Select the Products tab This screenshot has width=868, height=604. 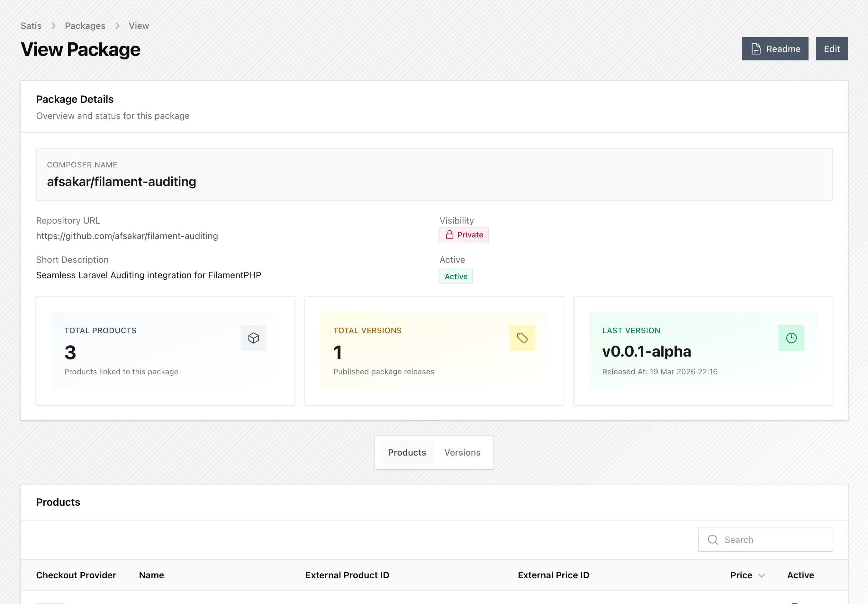(x=407, y=453)
